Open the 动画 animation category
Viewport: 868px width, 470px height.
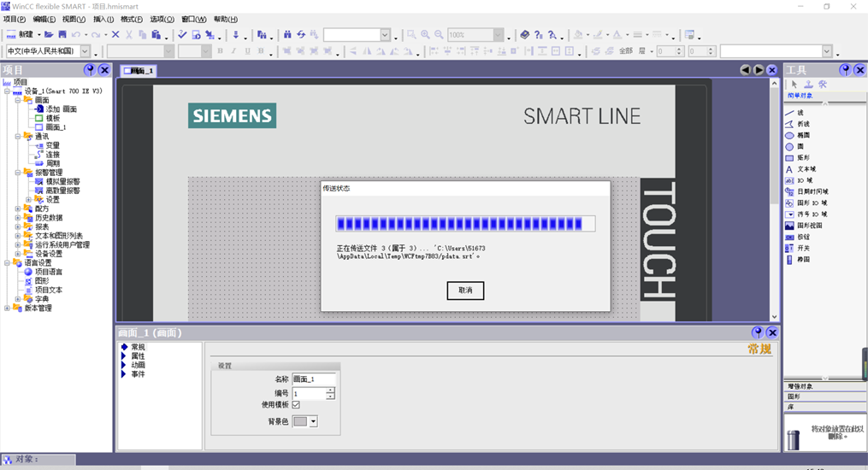tap(138, 365)
